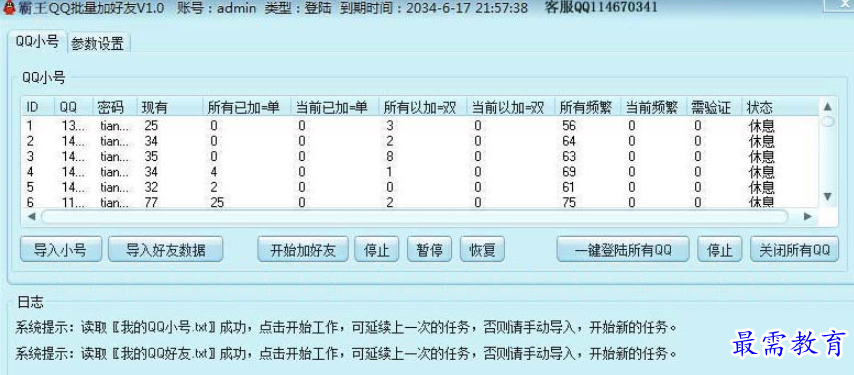This screenshot has width=854, height=375.
Task: Click the 所有频繁 column header
Action: 588,107
